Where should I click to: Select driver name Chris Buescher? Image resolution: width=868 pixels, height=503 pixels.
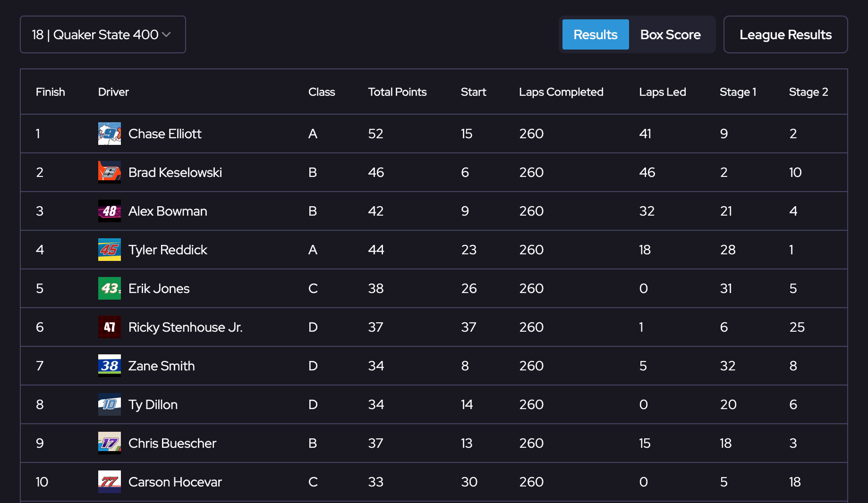pyautogui.click(x=172, y=443)
